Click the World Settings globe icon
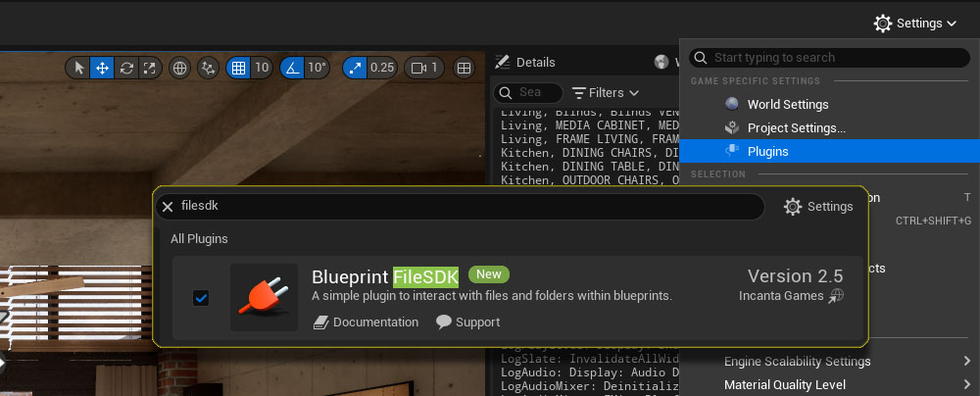 tap(731, 104)
